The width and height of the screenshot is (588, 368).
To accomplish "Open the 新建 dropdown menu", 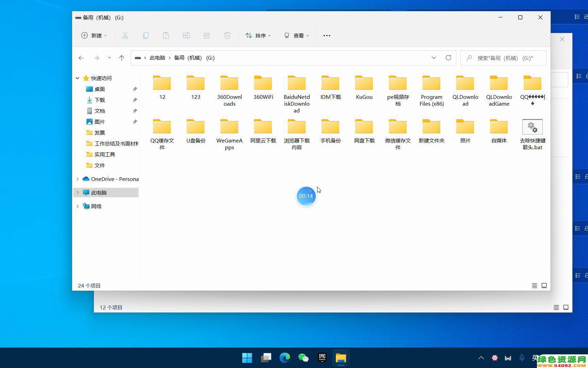I will coord(94,35).
